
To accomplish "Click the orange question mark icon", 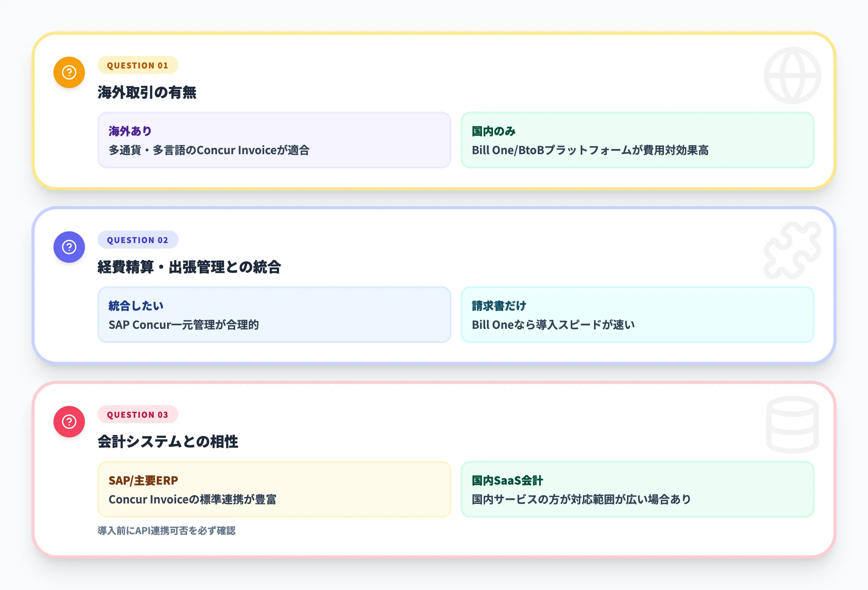I will point(69,72).
